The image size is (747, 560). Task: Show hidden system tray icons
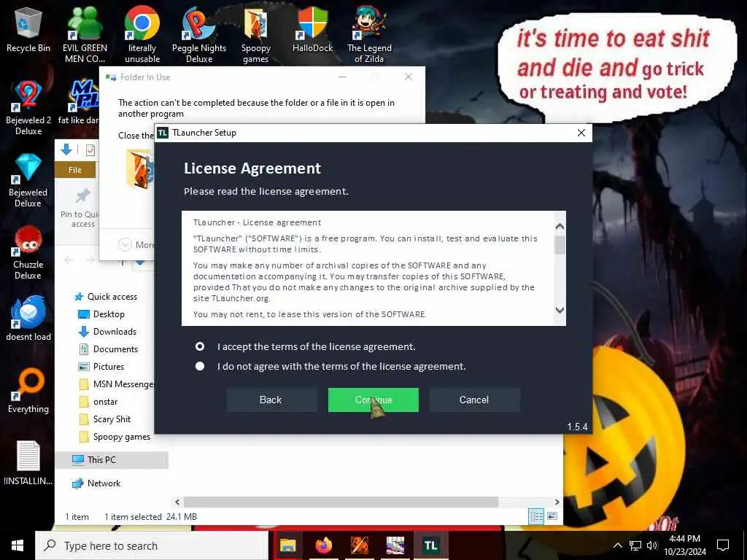617,545
